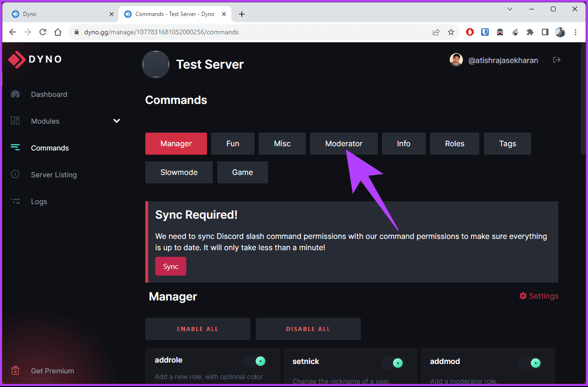Select the Game commands tab
This screenshot has width=588, height=387.
pos(243,172)
